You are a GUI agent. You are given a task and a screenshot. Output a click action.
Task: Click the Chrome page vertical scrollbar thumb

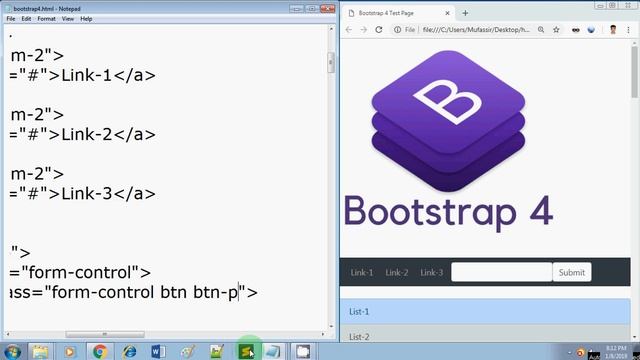tap(634, 71)
